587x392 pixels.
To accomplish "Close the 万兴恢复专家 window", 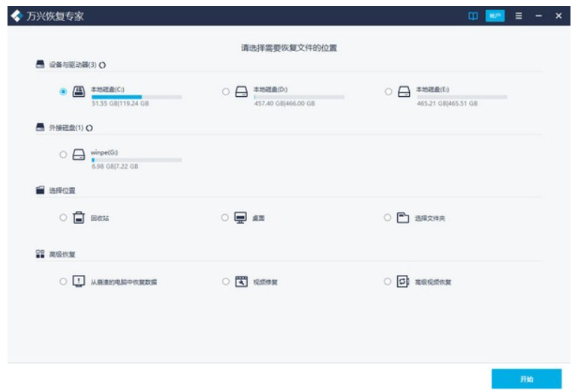I will 558,16.
